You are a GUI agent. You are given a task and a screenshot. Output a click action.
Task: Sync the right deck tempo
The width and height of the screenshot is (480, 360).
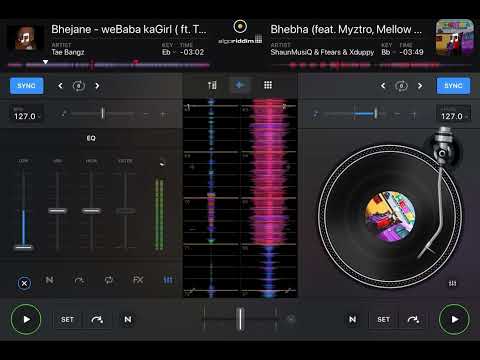coord(453,86)
